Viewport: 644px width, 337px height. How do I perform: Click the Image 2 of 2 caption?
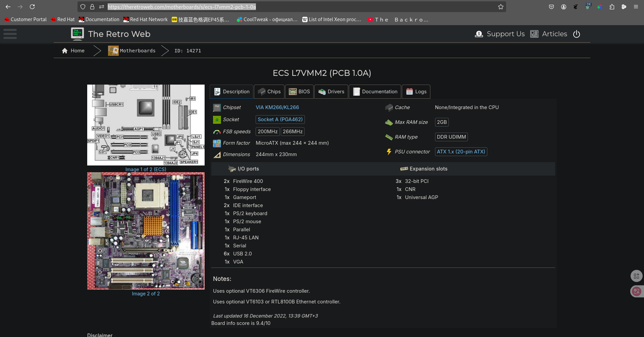point(146,294)
